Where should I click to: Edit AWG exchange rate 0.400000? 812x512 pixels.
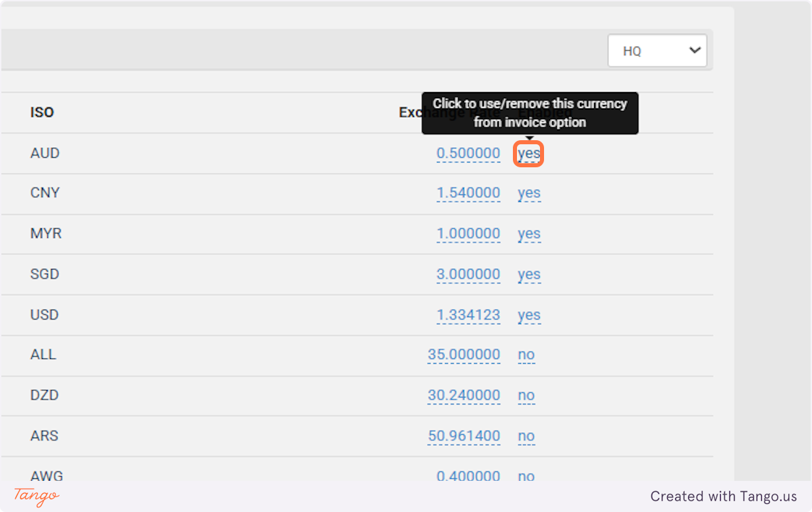point(468,476)
